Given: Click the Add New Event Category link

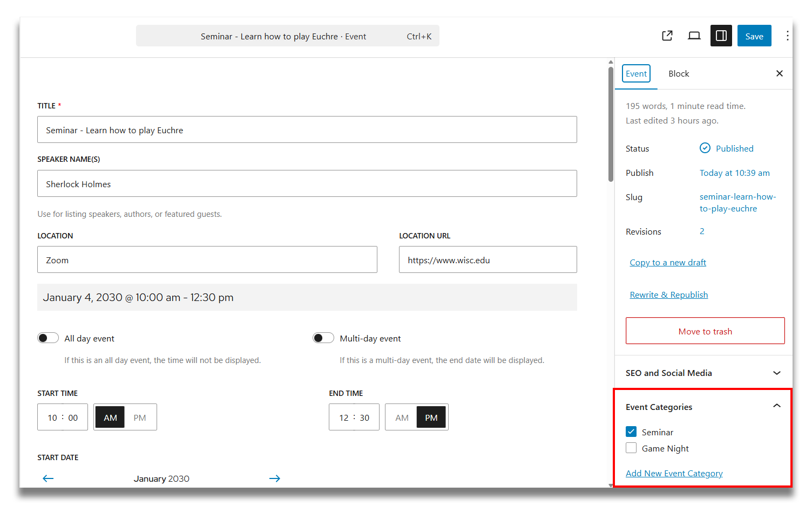Looking at the screenshot, I should (x=674, y=473).
